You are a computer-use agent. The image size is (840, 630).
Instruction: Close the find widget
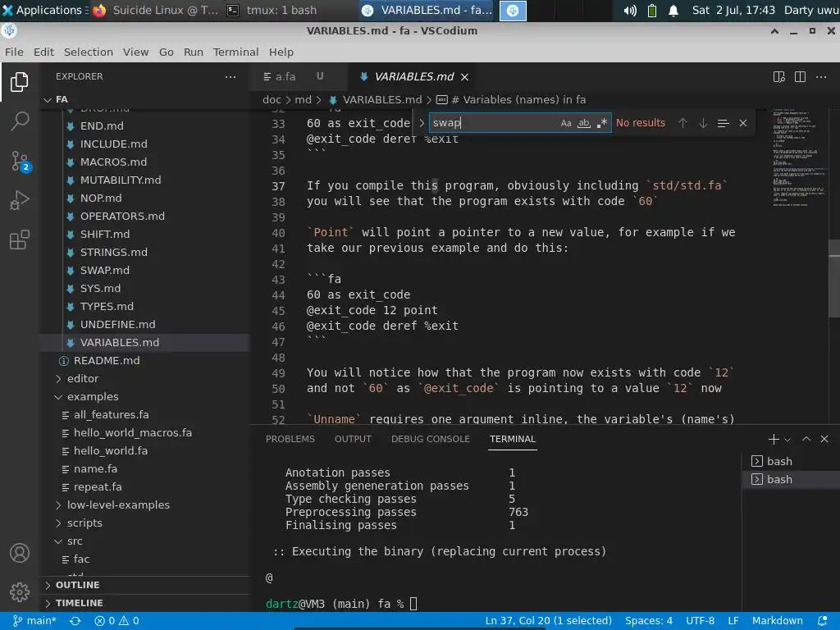pos(743,123)
